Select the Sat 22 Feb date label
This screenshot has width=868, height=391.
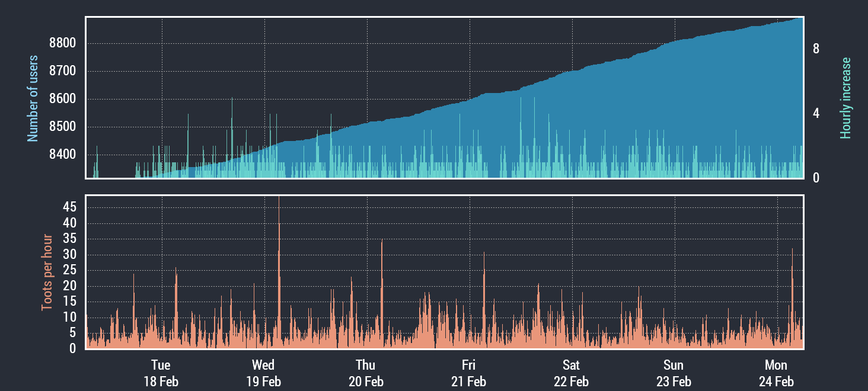(x=571, y=373)
